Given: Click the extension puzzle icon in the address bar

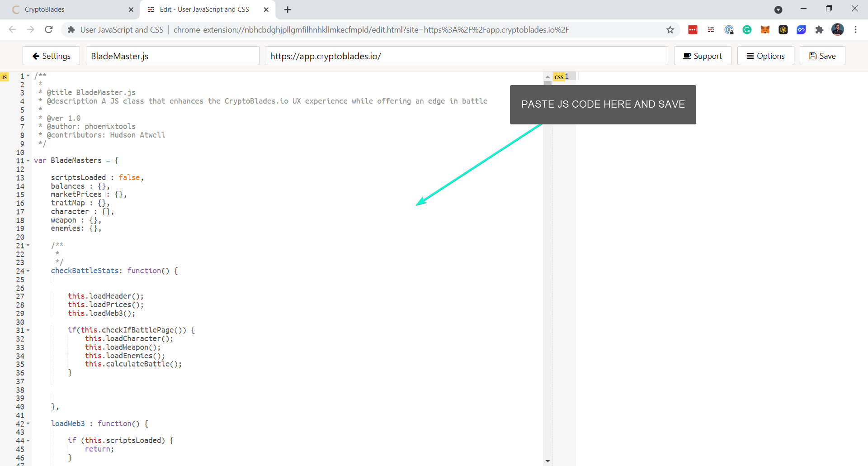Looking at the screenshot, I should point(71,30).
